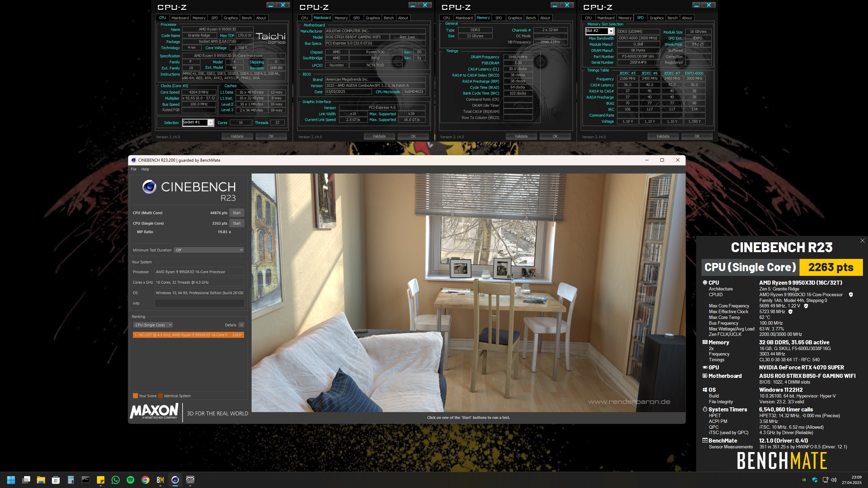Open Microsoft Store taskbar icon
Screen dimensions: 868x488
pos(56,480)
